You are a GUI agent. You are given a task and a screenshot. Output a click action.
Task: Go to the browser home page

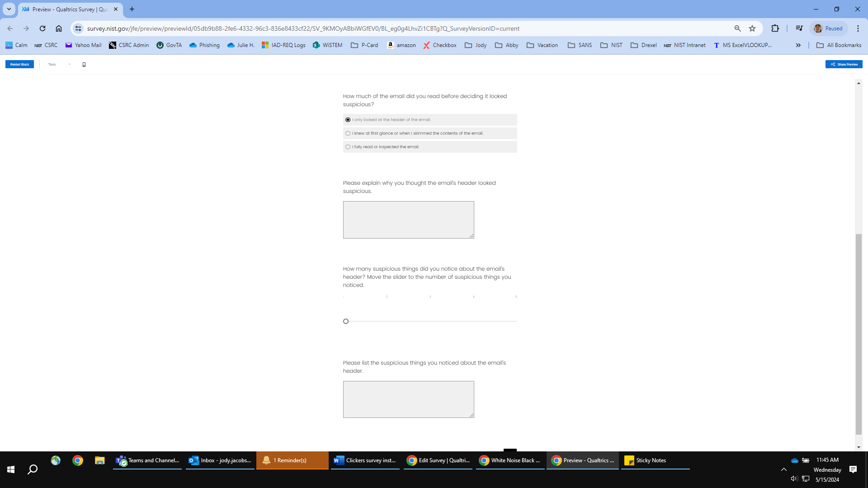[59, 28]
